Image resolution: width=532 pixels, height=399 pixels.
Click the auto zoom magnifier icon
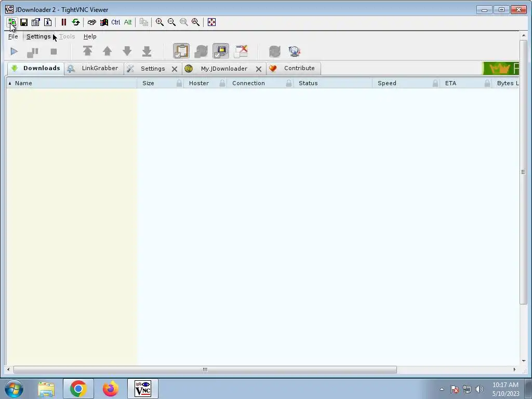[196, 22]
